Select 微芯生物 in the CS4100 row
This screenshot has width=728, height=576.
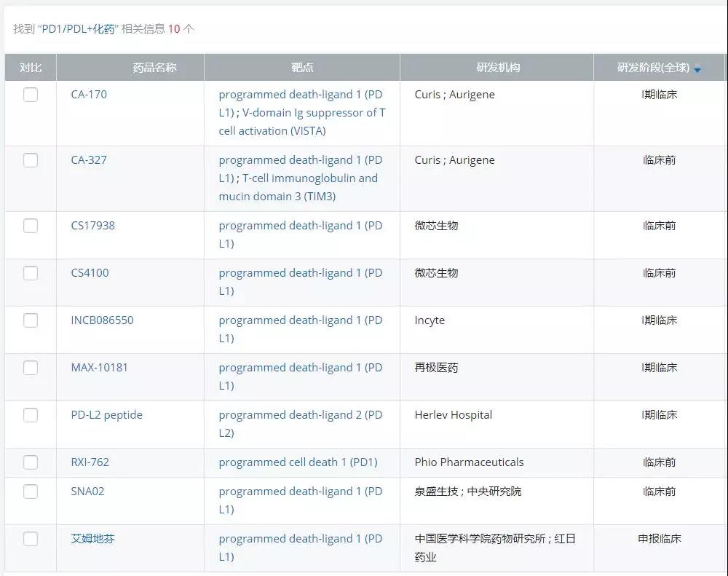[436, 272]
